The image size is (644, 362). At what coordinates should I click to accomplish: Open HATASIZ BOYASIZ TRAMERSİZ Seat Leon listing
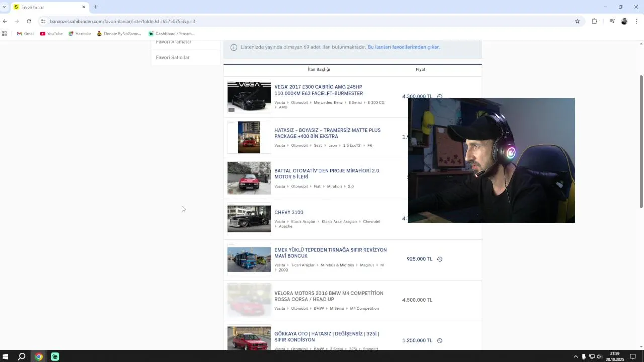point(328,133)
